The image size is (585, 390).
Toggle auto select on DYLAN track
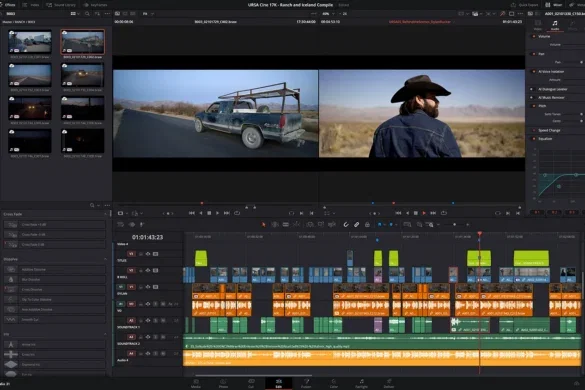(x=148, y=287)
